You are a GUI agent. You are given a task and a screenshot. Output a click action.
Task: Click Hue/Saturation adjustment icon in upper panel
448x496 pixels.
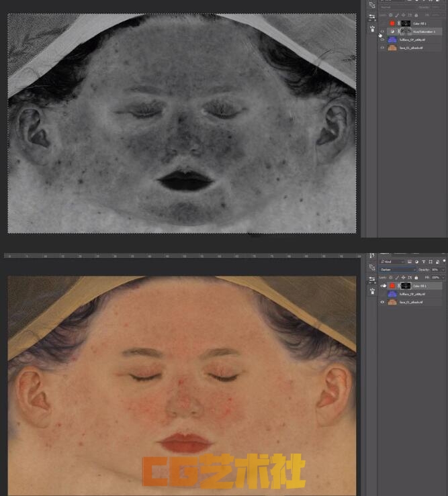[393, 32]
